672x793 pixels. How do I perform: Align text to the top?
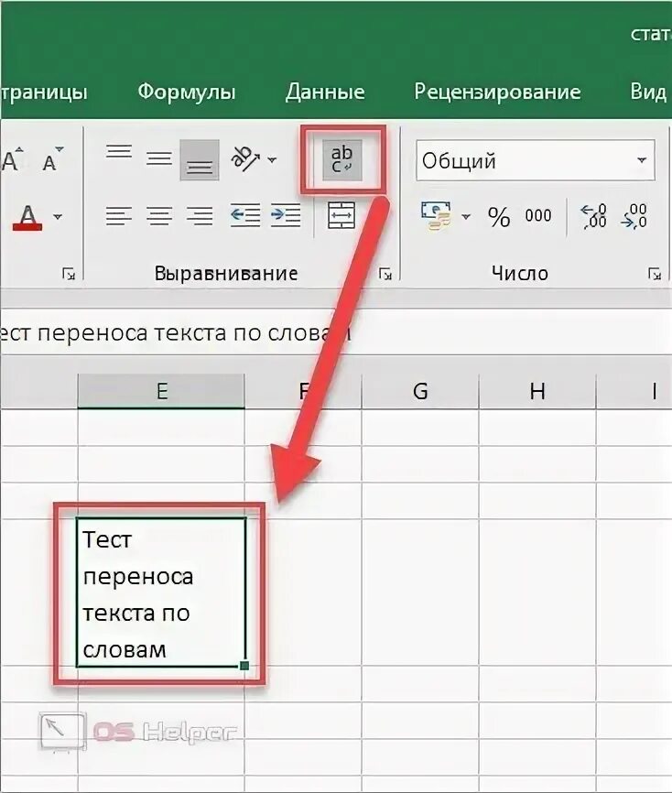pyautogui.click(x=119, y=153)
